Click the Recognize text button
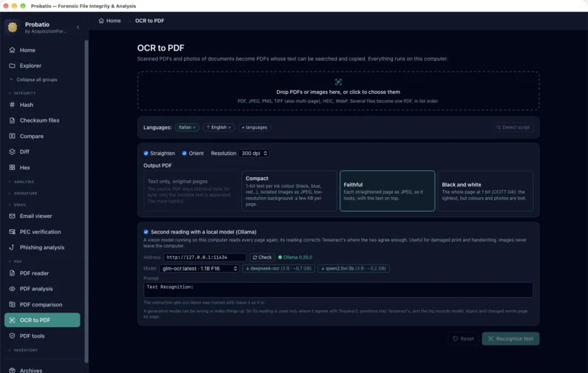588x373 pixels. 510,338
